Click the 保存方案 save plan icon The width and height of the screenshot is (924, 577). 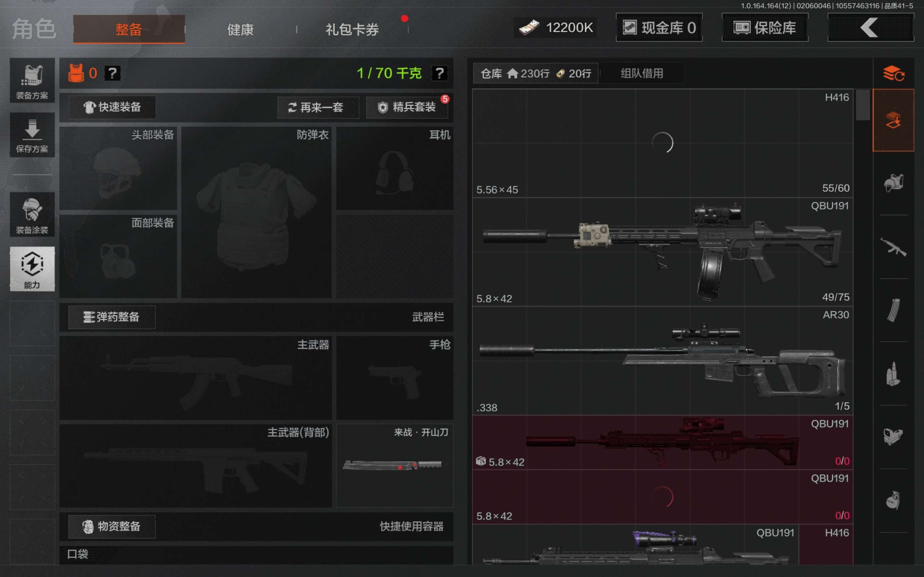point(32,135)
